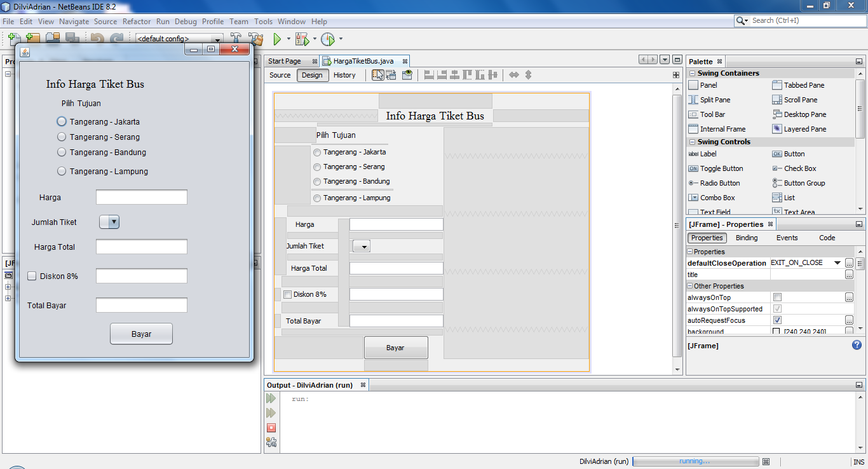Image resolution: width=868 pixels, height=469 pixels.
Task: Click the running progress bar in status bar
Action: [x=695, y=461]
